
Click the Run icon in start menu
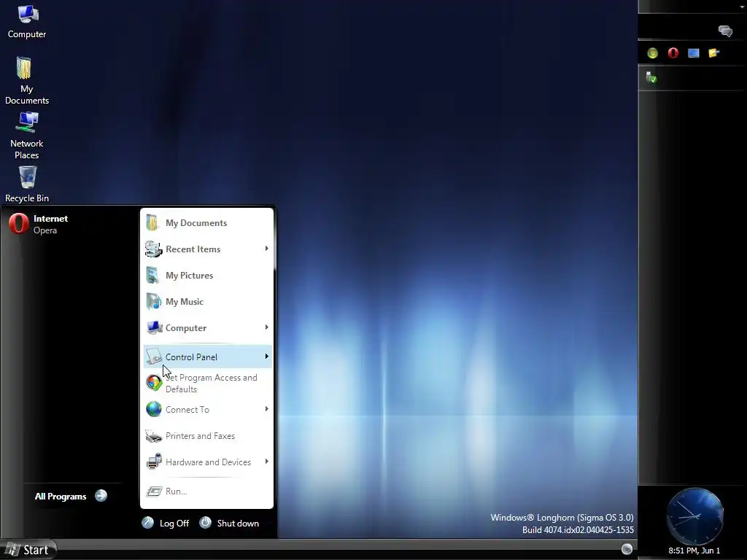154,491
